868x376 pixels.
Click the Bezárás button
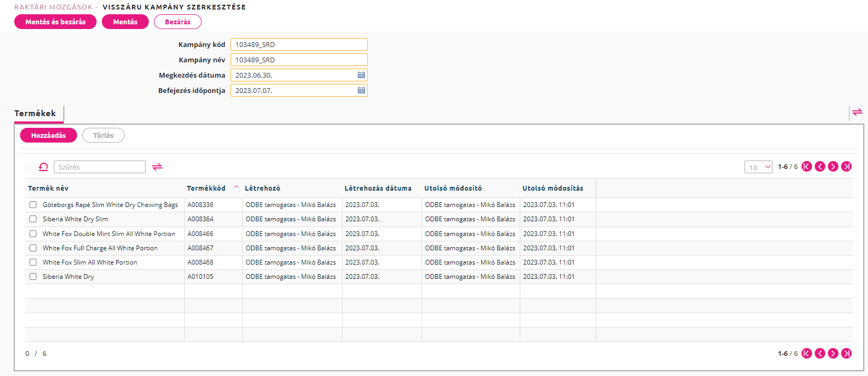[178, 22]
